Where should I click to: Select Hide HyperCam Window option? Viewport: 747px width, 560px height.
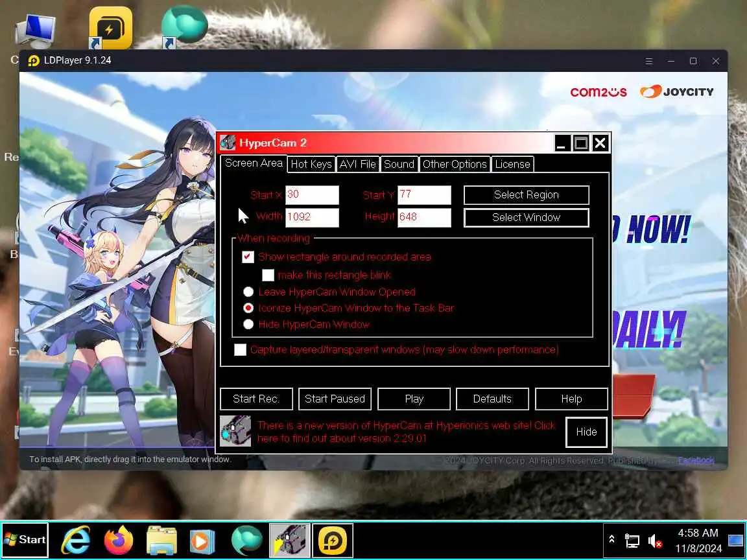point(248,324)
